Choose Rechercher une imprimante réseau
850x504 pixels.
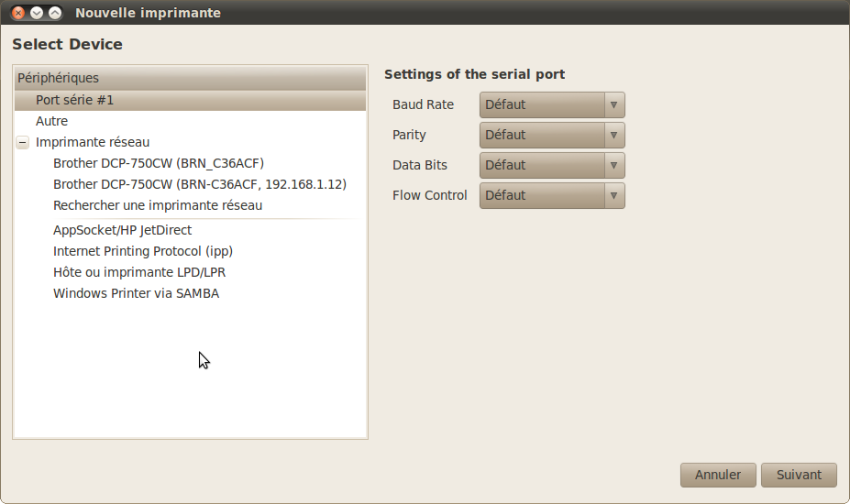point(190,206)
